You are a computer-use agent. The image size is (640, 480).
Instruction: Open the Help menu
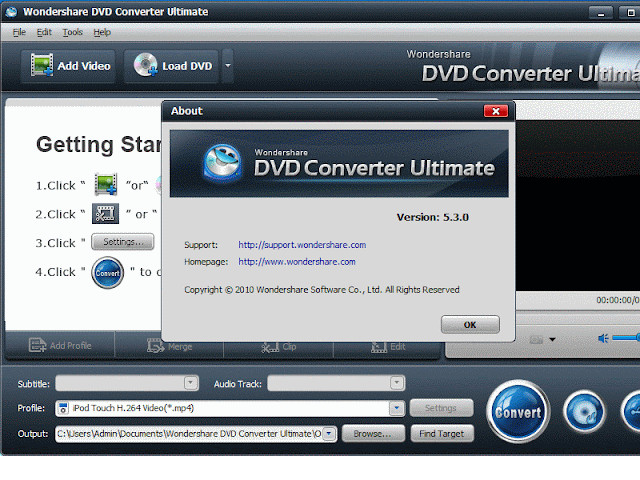click(102, 32)
